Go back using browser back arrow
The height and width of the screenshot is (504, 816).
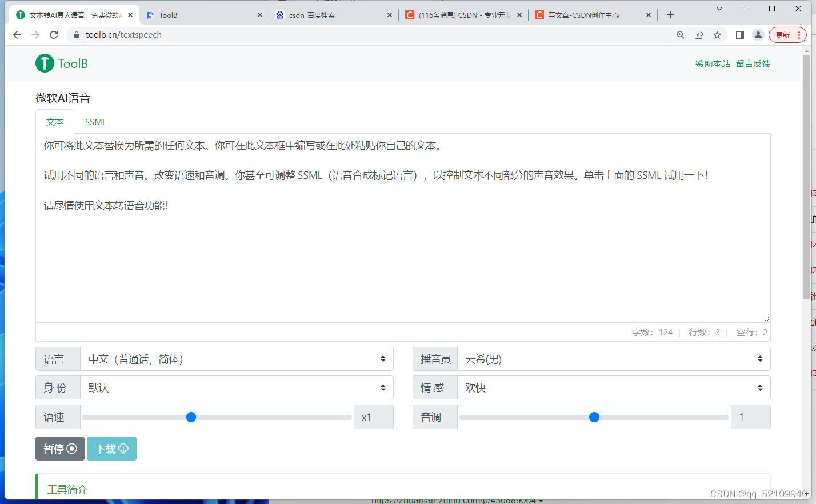[x=17, y=35]
